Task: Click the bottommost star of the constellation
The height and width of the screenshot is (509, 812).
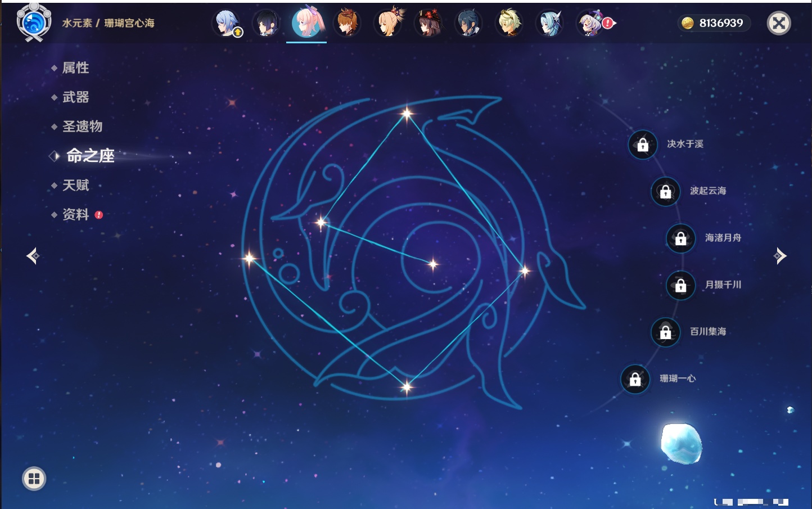Action: (x=407, y=386)
